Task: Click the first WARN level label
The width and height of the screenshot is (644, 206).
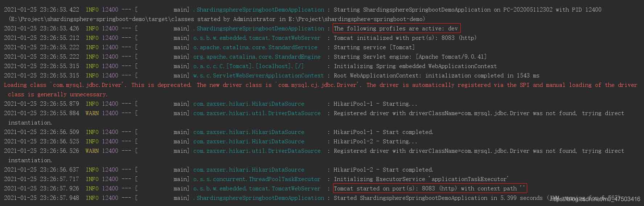Action: click(x=92, y=113)
